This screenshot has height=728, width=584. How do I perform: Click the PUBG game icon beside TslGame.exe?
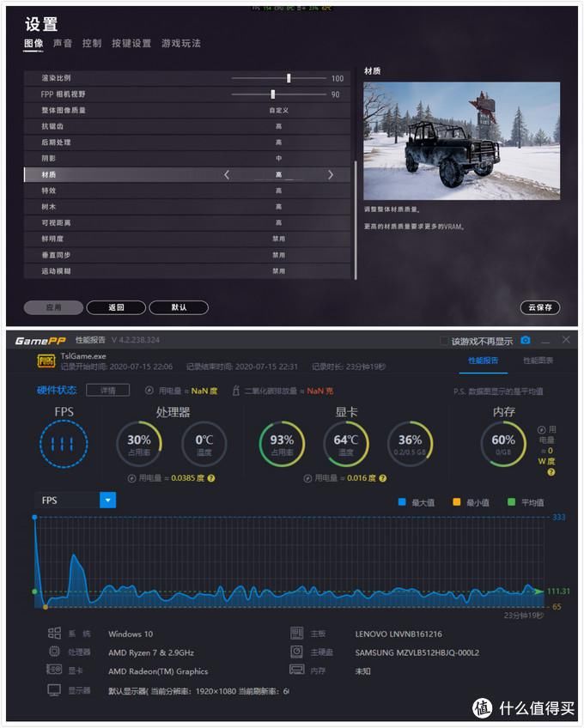pyautogui.click(x=45, y=361)
